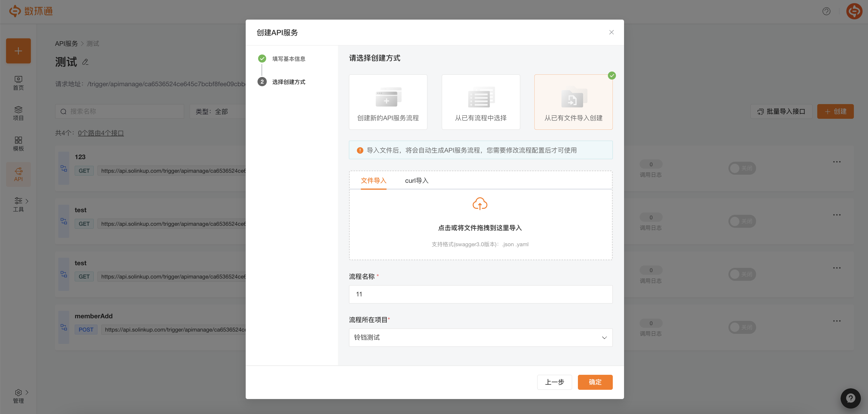868x414 pixels.
Task: Click the call count 0 on the 123 row
Action: (x=651, y=164)
